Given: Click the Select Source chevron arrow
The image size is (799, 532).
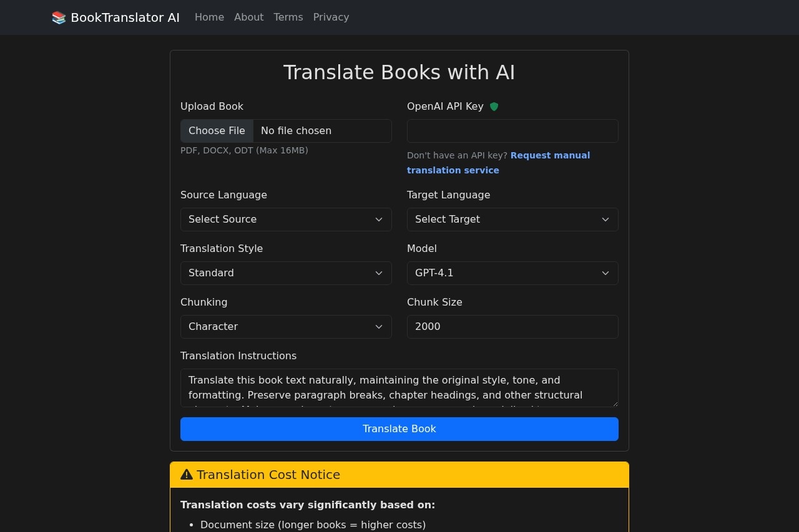Looking at the screenshot, I should [379, 219].
